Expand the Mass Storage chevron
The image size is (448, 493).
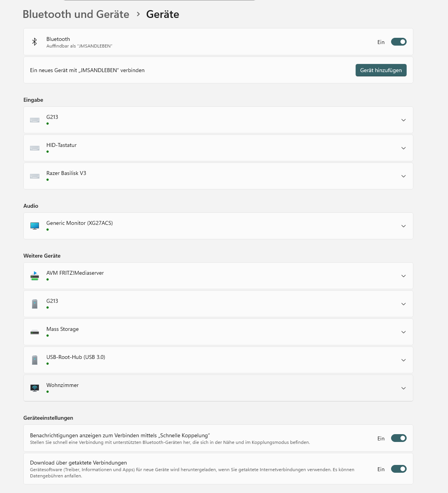[x=404, y=332]
